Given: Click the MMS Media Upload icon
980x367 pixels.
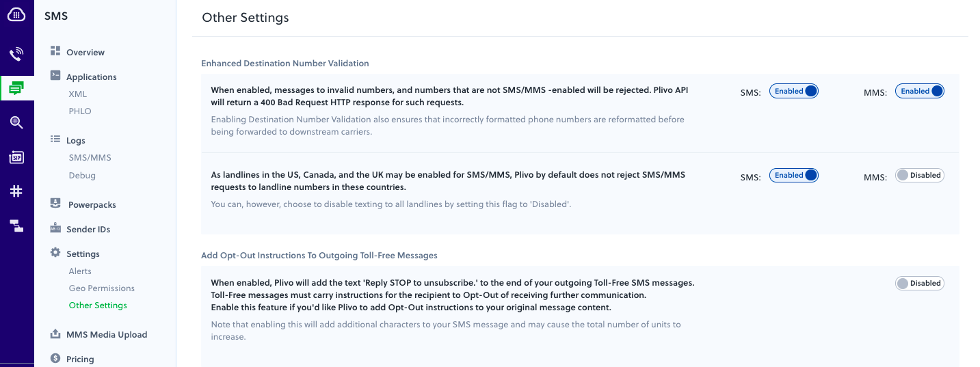Looking at the screenshot, I should pyautogui.click(x=55, y=334).
